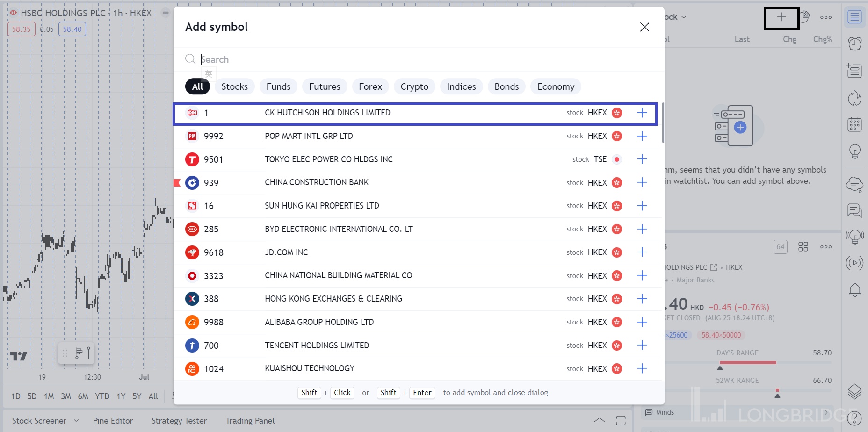Image resolution: width=868 pixels, height=432 pixels.
Task: Open the Notifications bell icon
Action: pyautogui.click(x=854, y=290)
